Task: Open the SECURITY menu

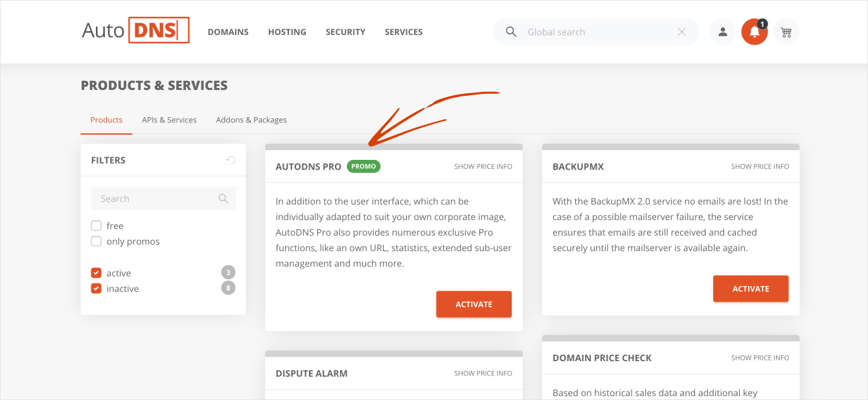Action: [345, 32]
